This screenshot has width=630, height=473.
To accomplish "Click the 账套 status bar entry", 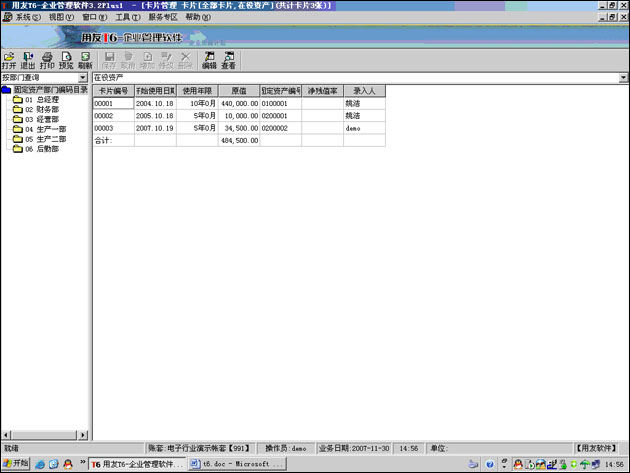I will tap(199, 448).
